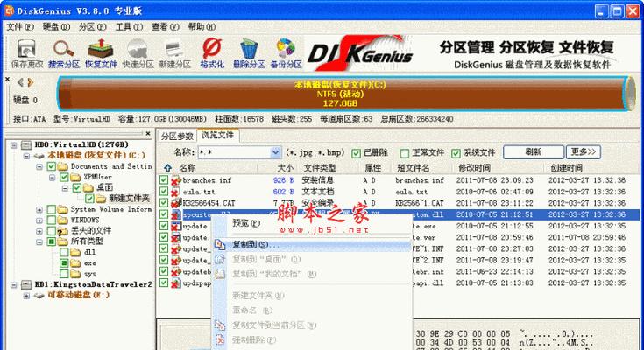Close the left tree pane with X
This screenshot has height=350, width=644.
[148, 133]
